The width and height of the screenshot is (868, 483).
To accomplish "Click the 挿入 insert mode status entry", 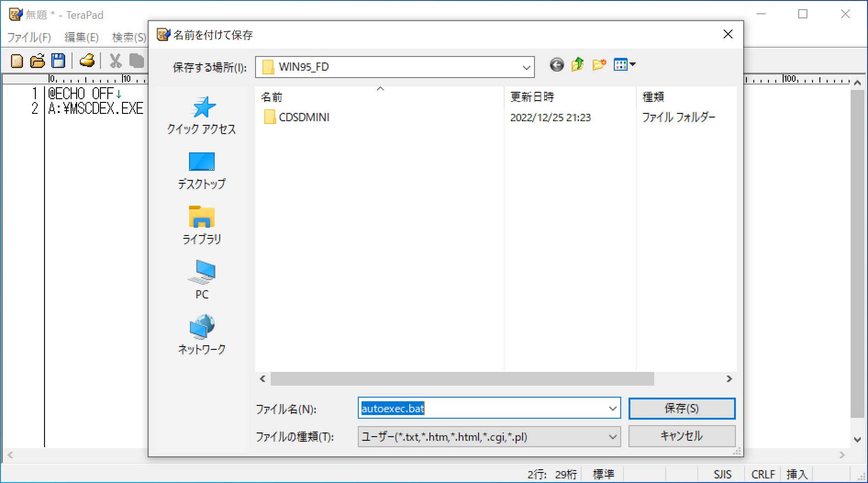I will click(797, 474).
